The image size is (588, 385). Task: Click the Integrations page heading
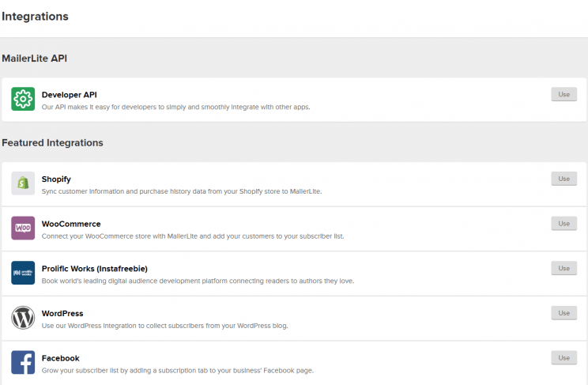(36, 17)
